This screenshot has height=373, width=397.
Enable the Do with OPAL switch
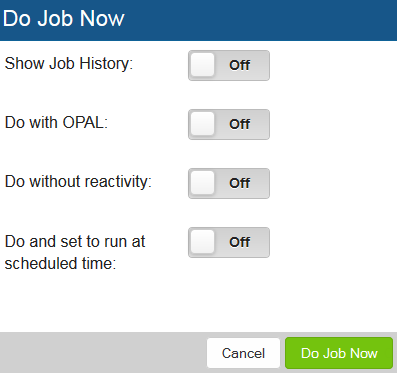point(229,124)
